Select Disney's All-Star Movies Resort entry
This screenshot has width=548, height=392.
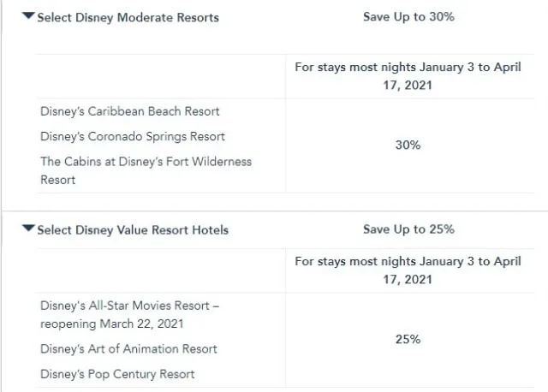pyautogui.click(x=129, y=314)
